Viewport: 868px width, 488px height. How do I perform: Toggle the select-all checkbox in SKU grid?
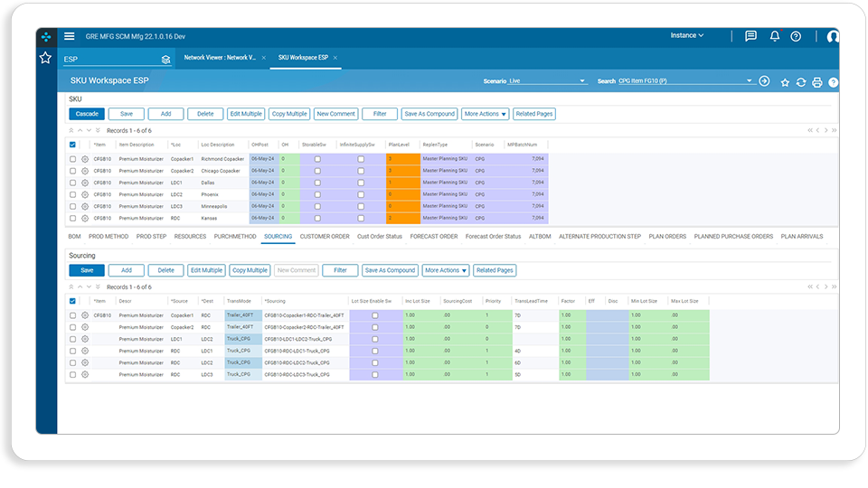point(72,145)
